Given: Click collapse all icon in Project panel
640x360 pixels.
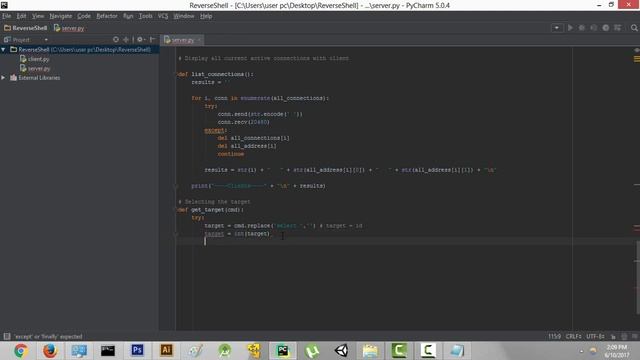Looking at the screenshot, I should pos(126,40).
